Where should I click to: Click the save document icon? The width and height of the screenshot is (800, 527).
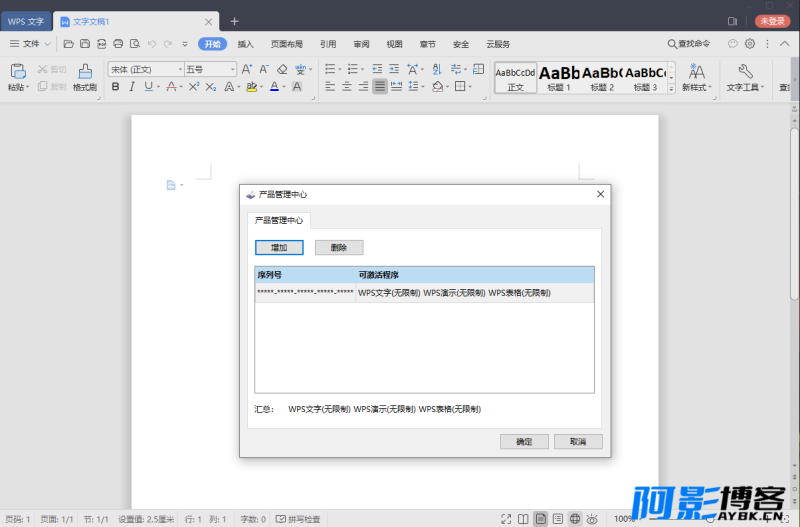click(x=85, y=44)
